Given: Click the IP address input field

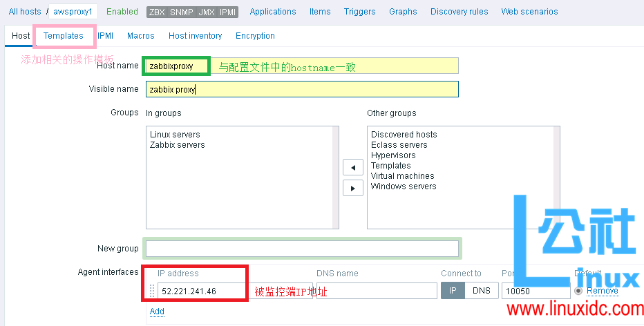Looking at the screenshot, I should coord(235,291).
